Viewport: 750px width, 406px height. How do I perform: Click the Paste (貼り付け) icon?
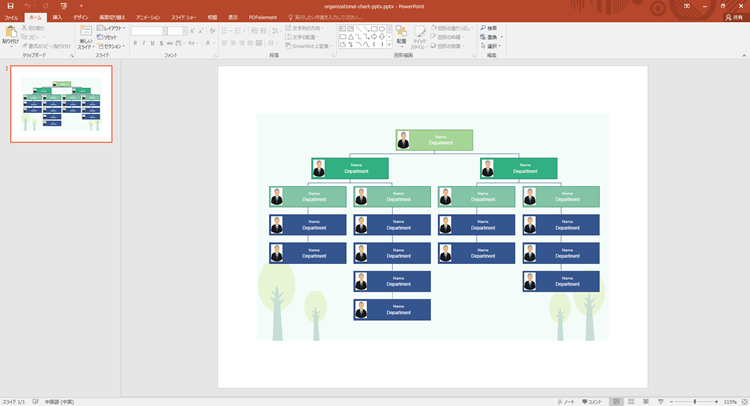pyautogui.click(x=10, y=33)
